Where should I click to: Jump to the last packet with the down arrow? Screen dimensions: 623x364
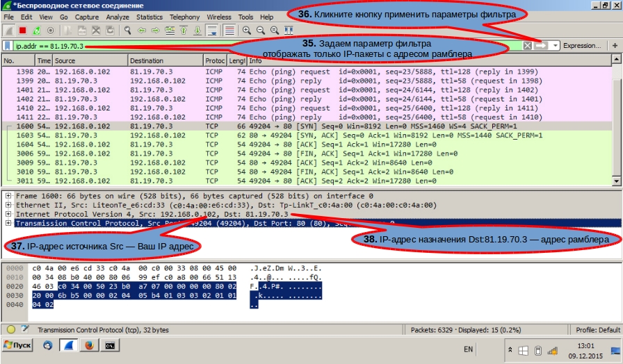coord(197,31)
